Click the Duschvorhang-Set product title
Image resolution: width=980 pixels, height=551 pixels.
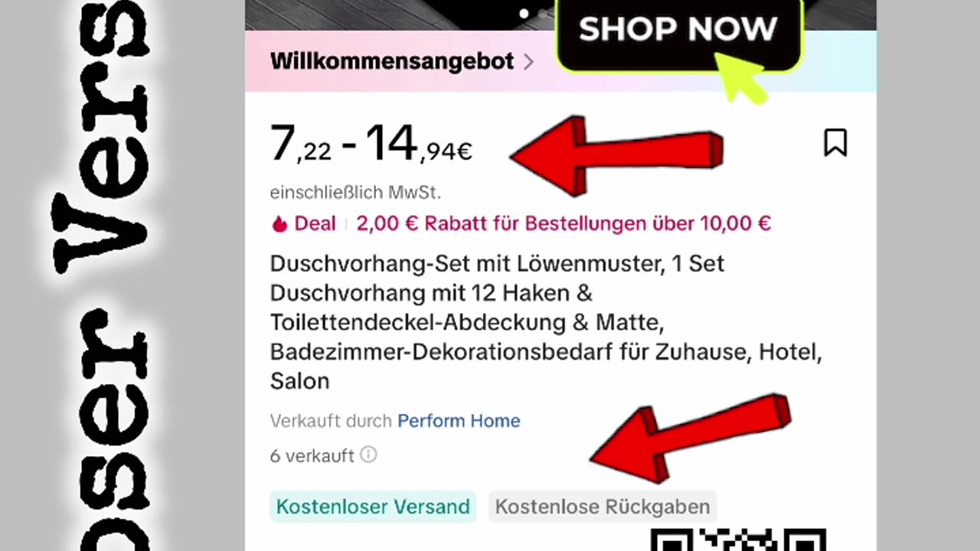546,322
